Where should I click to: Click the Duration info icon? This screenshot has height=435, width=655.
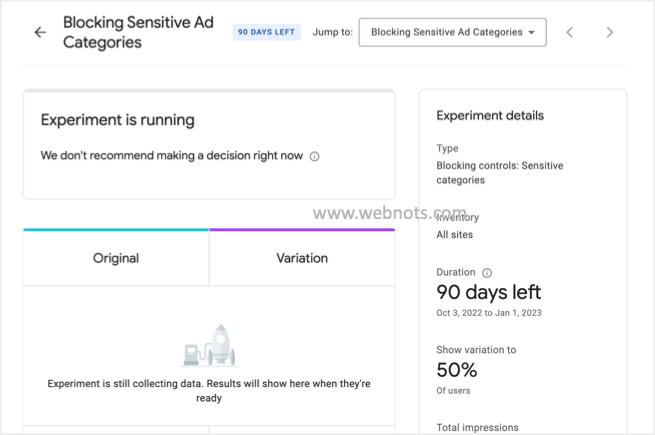tap(487, 272)
